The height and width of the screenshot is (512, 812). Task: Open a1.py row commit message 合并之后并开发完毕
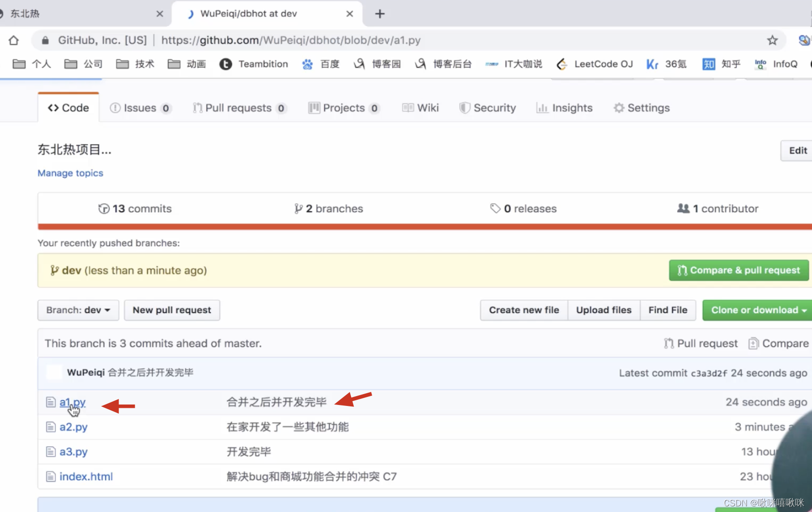point(276,402)
